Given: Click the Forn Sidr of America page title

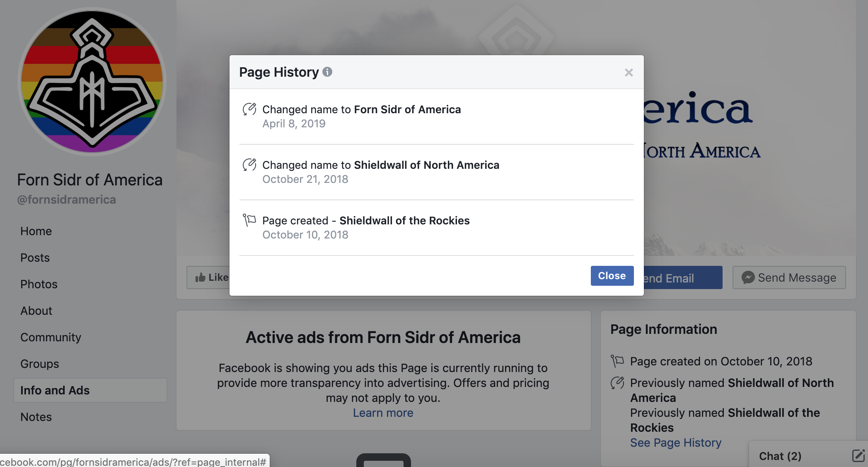Looking at the screenshot, I should pos(90,180).
